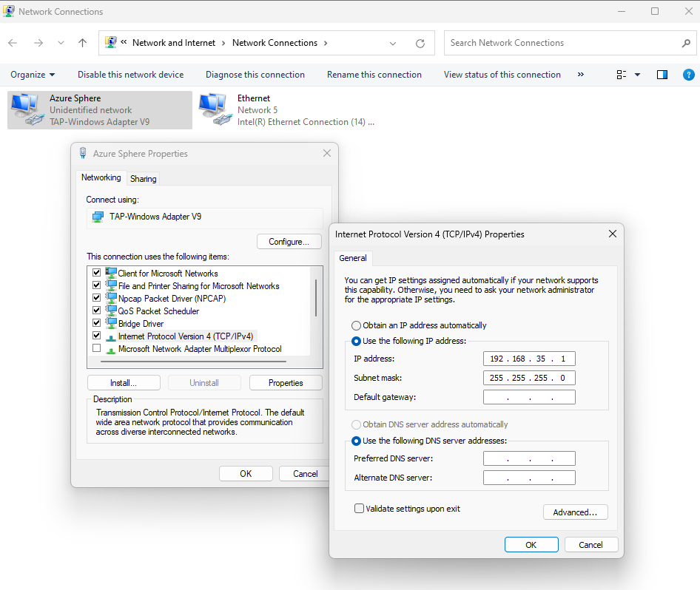
Task: Go forward using the forward arrow
Action: tap(38, 43)
